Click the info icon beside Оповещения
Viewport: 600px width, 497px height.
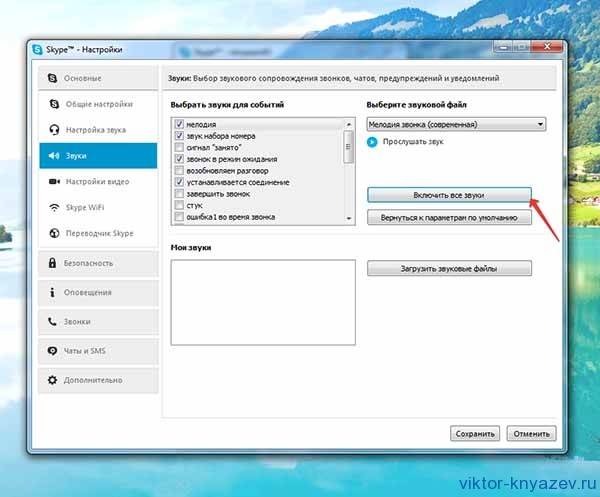tap(52, 293)
